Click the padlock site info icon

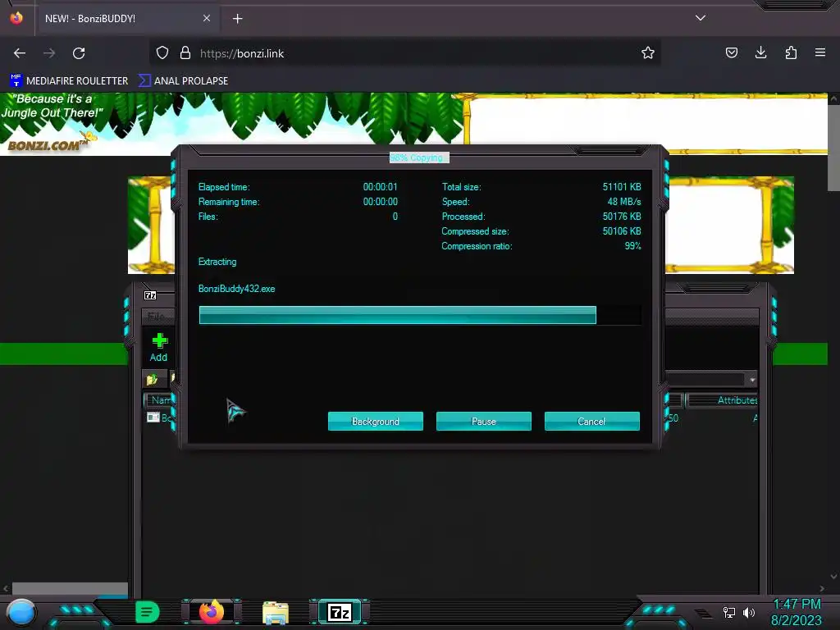[x=185, y=53]
